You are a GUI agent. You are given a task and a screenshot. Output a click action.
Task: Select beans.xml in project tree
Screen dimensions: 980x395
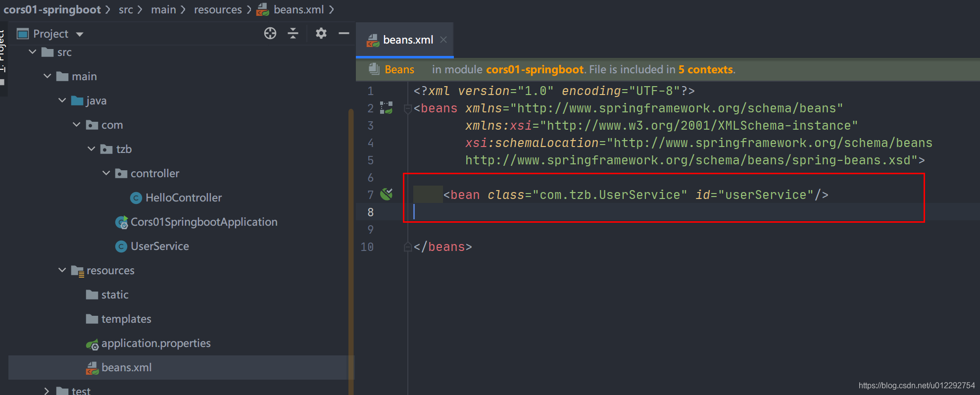(127, 367)
